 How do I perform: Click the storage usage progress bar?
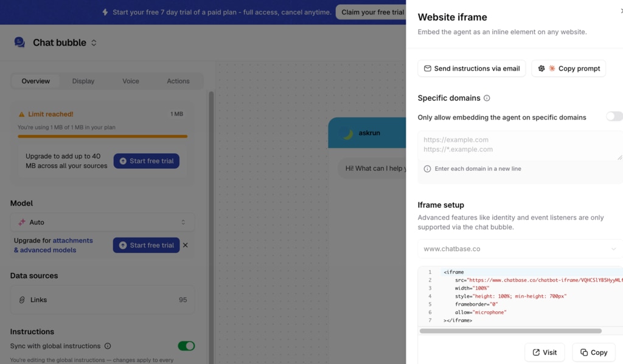[x=102, y=137]
